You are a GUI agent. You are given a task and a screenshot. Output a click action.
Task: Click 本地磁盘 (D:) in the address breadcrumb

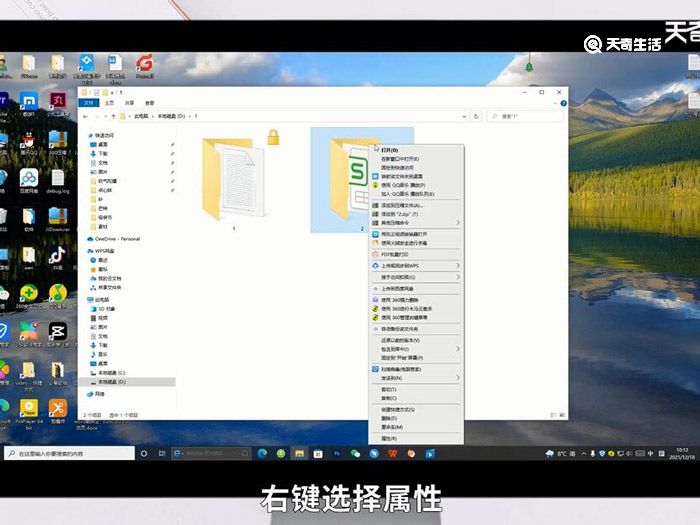coord(171,117)
